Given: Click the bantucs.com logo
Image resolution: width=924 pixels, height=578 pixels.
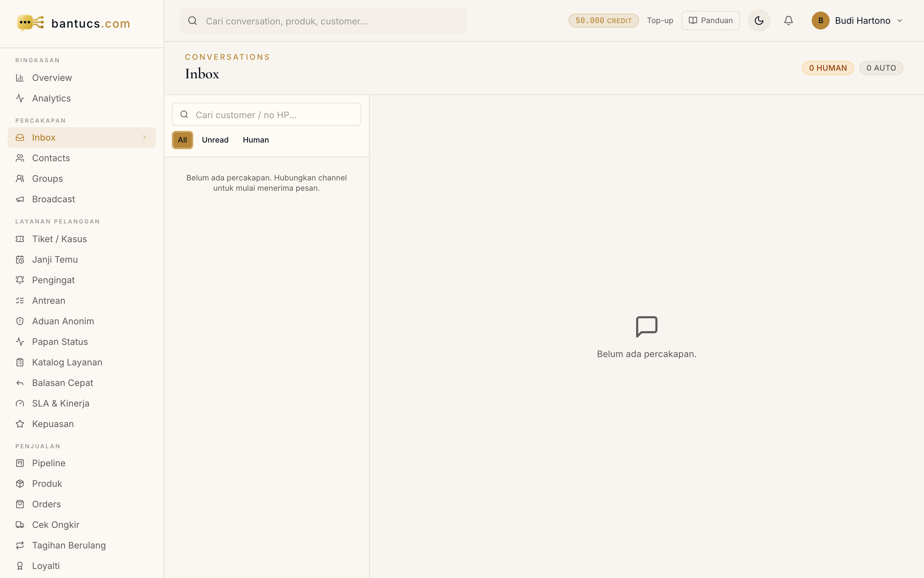Looking at the screenshot, I should (73, 23).
